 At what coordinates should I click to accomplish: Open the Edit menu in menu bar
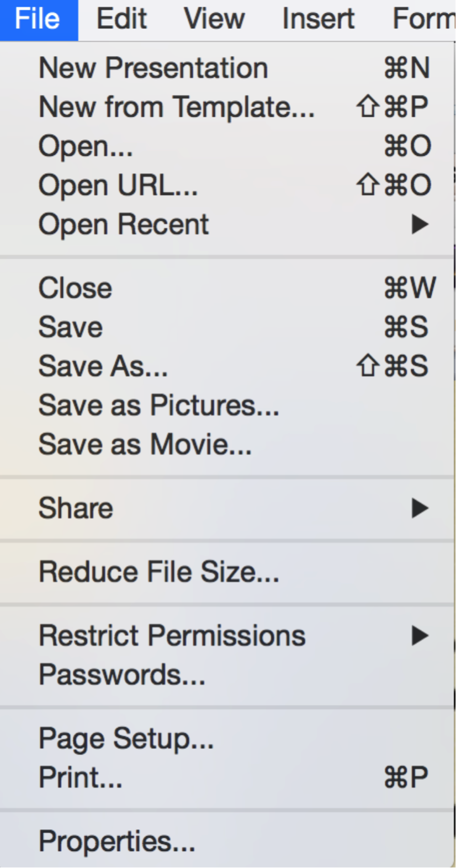pyautogui.click(x=121, y=19)
